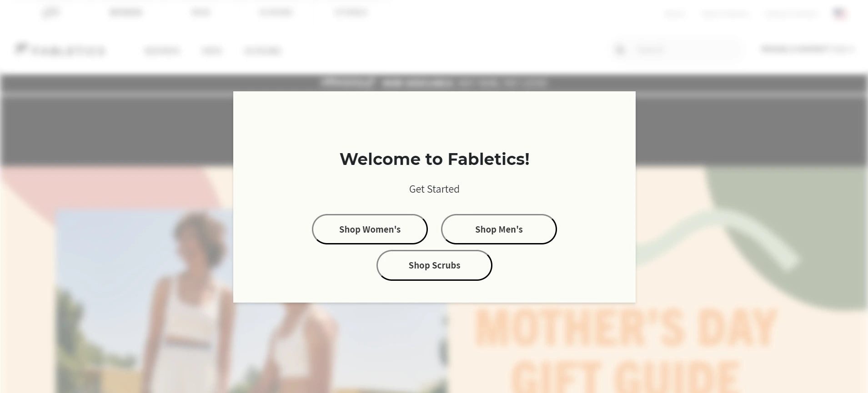This screenshot has height=393, width=868.
Task: Click the Shop Men's button in the welcome modal
Action: (499, 229)
